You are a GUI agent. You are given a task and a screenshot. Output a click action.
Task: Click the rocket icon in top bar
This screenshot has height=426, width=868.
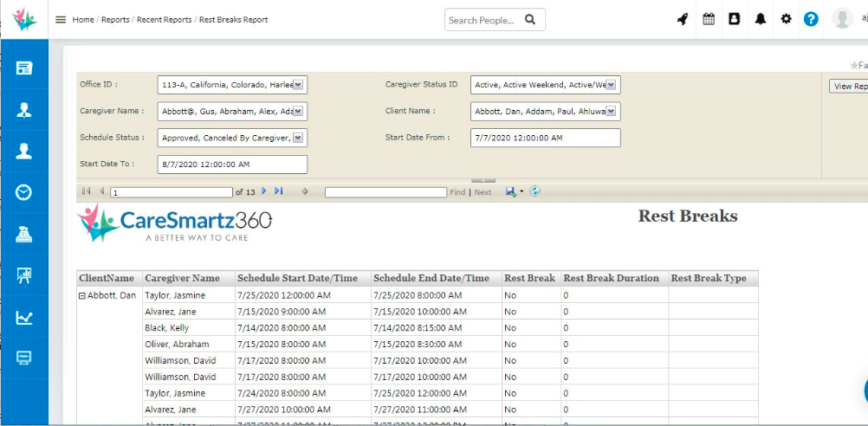(x=683, y=19)
